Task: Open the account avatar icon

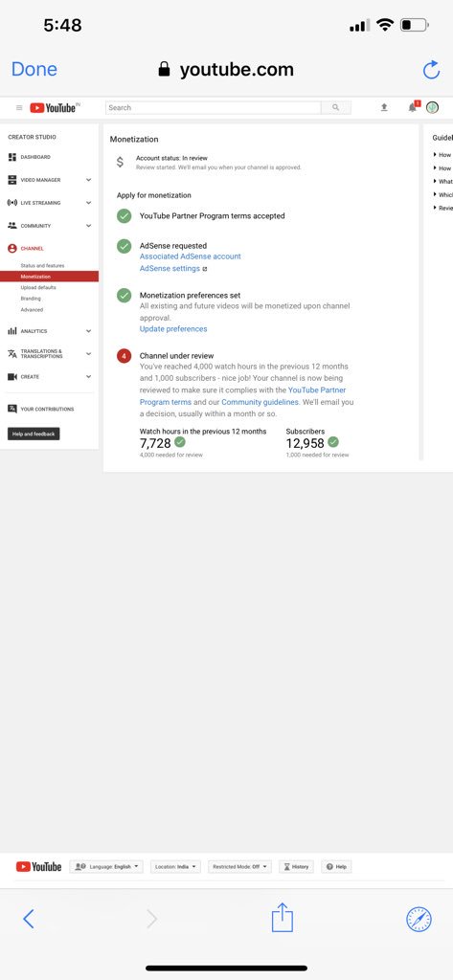Action: click(x=432, y=107)
